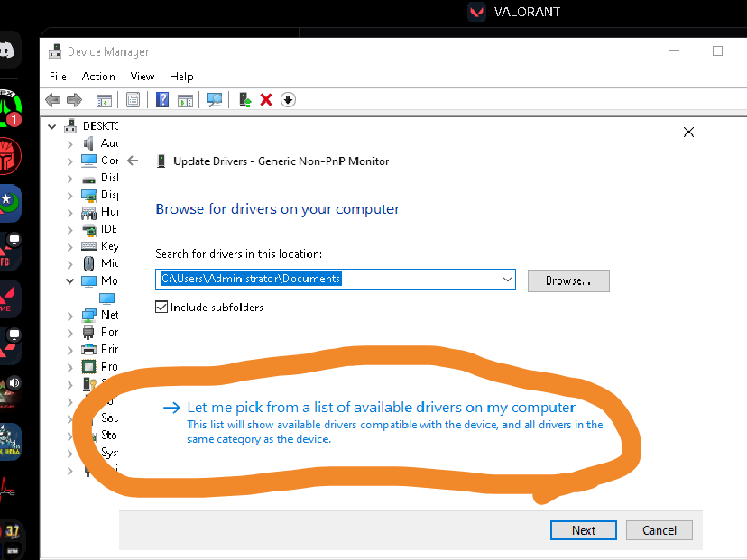
Task: Click the Disable device down-arrow icon
Action: (288, 100)
